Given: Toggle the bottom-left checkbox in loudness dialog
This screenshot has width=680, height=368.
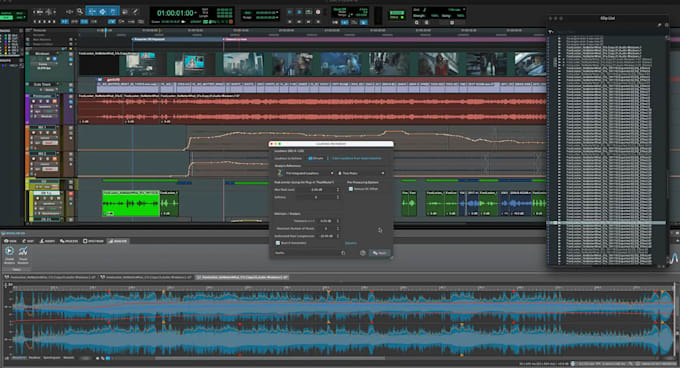Looking at the screenshot, I should click(278, 243).
